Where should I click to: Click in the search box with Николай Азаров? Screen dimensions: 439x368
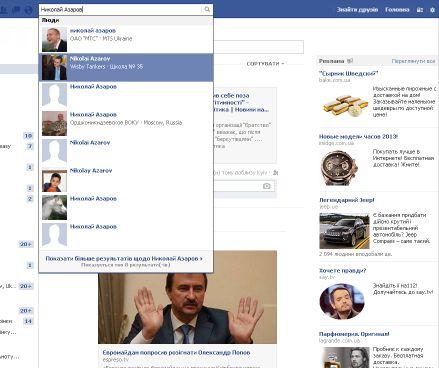pyautogui.click(x=120, y=10)
